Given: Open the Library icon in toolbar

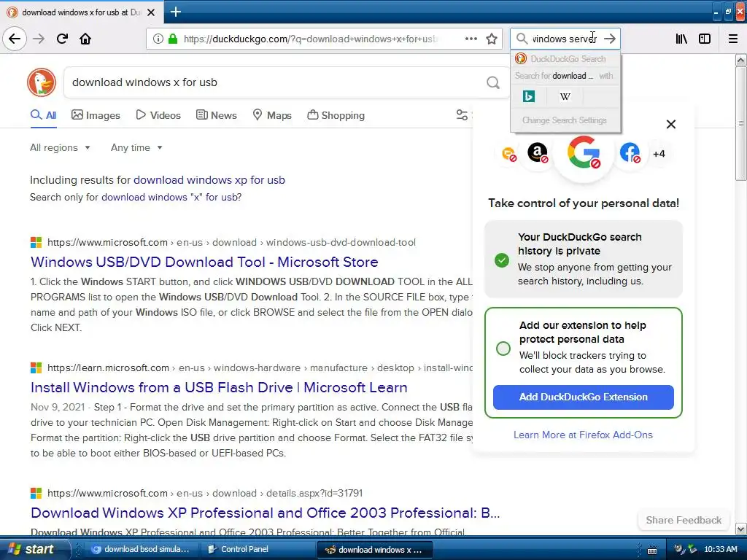Looking at the screenshot, I should point(682,39).
